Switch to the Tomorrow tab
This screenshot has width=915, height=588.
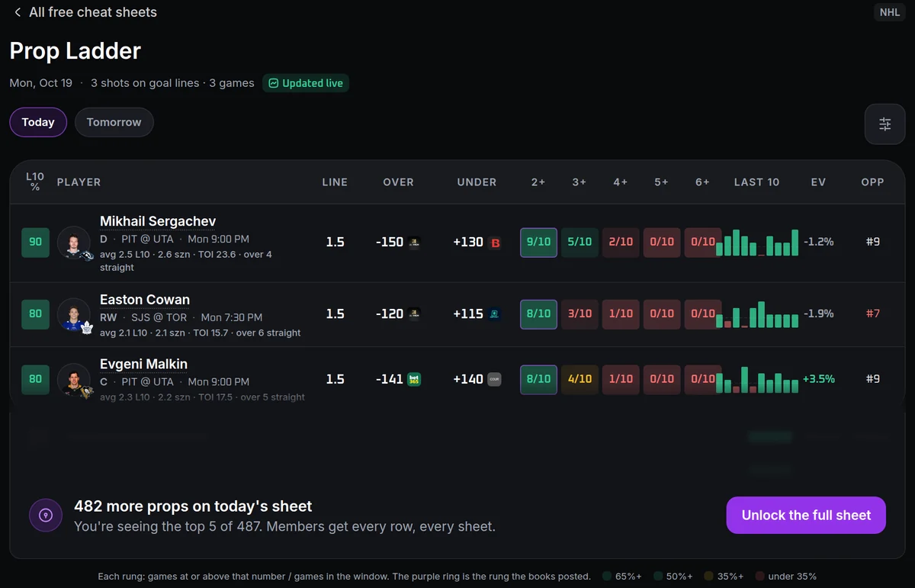pyautogui.click(x=114, y=122)
